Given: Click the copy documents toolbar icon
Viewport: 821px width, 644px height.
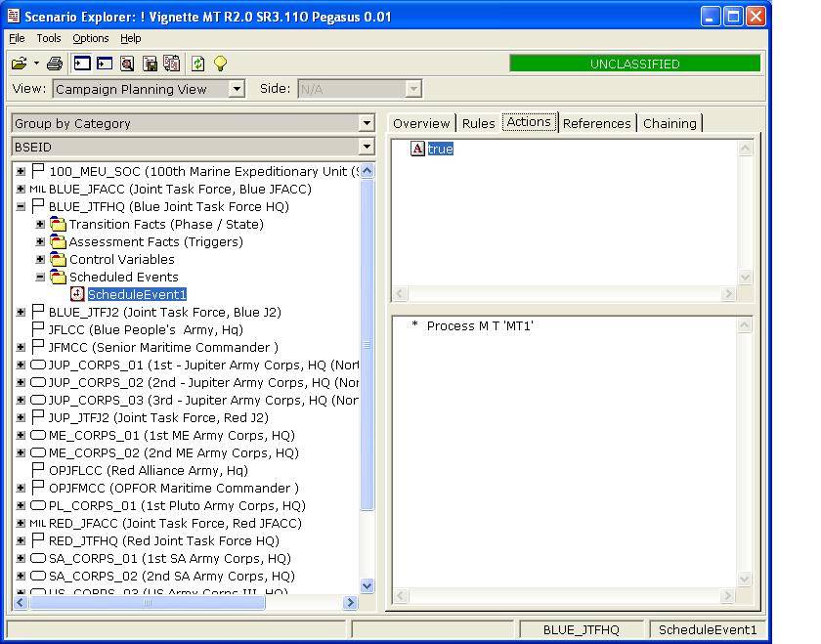Looking at the screenshot, I should point(172,64).
